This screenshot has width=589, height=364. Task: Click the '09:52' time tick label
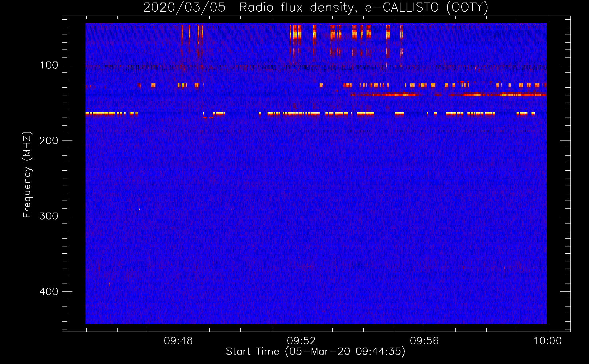tap(301, 341)
